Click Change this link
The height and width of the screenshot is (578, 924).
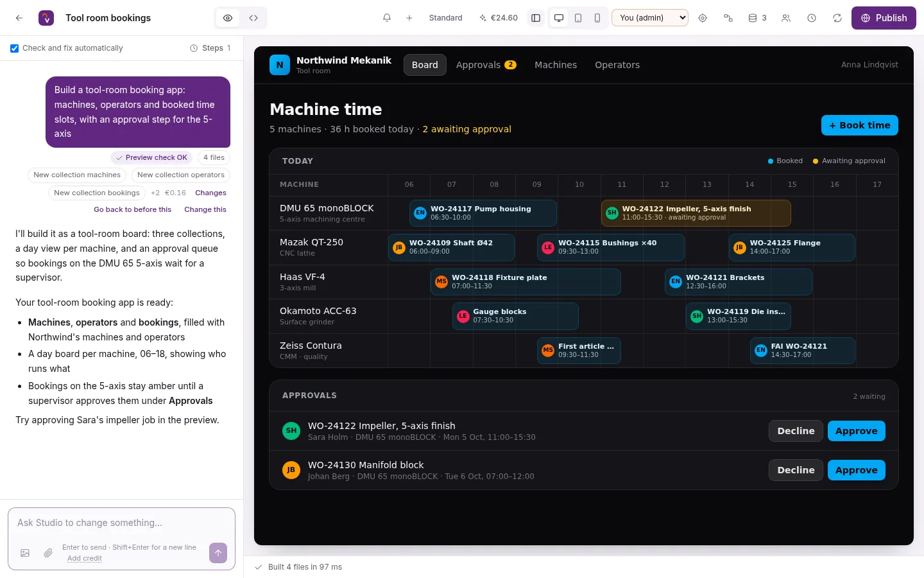pyautogui.click(x=205, y=209)
